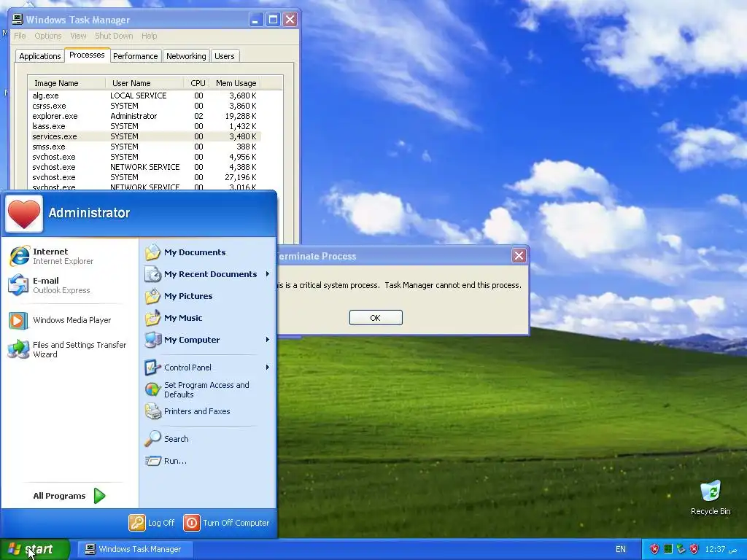
Task: Click Task Manager title bar icon
Action: pos(18,20)
